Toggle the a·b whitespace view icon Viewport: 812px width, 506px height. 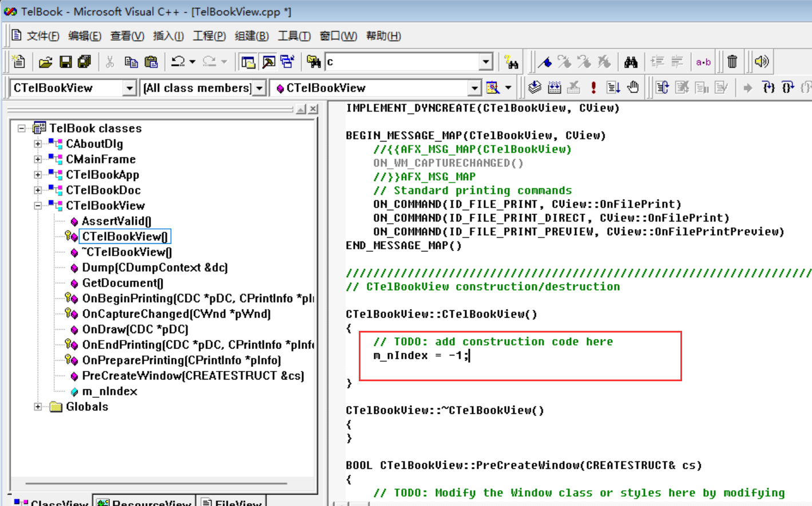coord(703,62)
